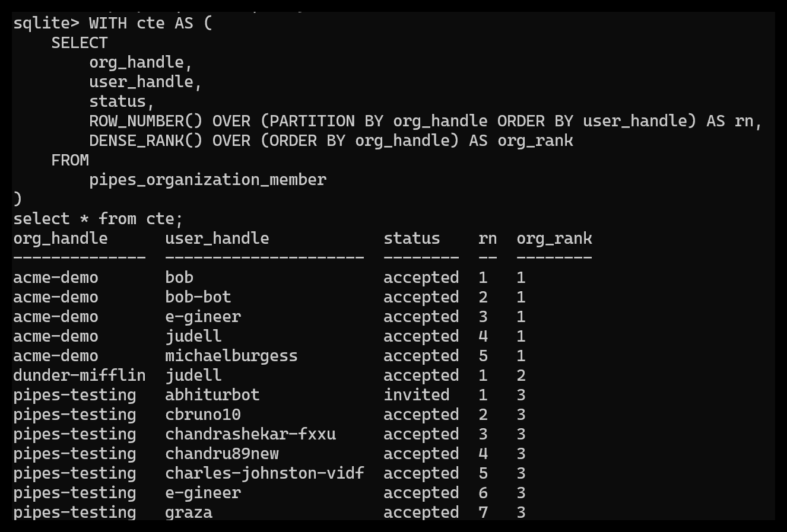Click the 'invited' status for abhiturbot

417,395
